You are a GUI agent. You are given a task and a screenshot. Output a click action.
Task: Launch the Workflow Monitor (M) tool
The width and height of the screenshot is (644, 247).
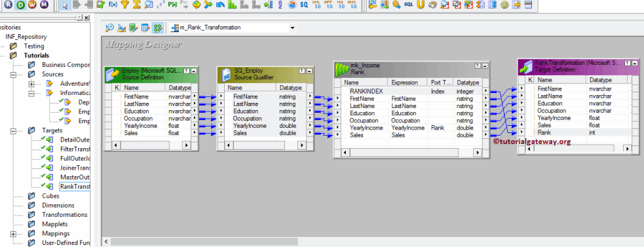[x=45, y=5]
